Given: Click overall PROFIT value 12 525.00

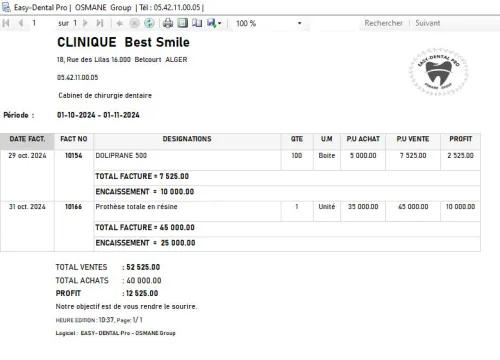Looking at the screenshot, I should (142, 294).
